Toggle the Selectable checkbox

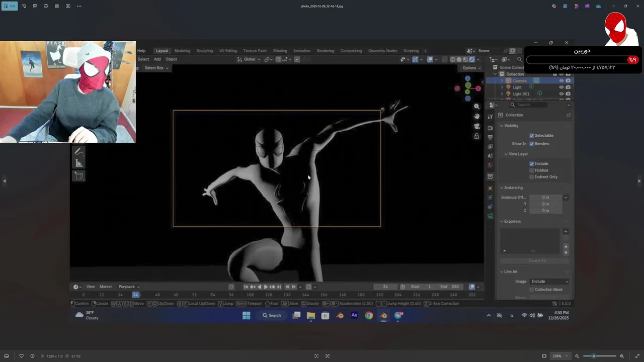pos(532,136)
